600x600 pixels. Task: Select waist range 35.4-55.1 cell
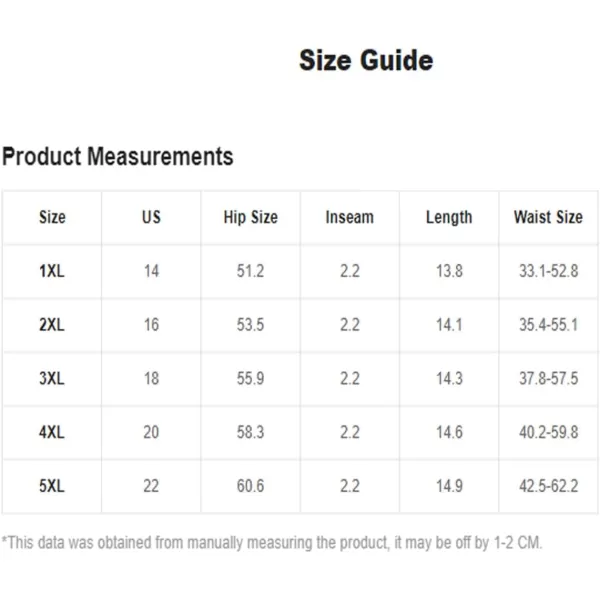click(548, 325)
